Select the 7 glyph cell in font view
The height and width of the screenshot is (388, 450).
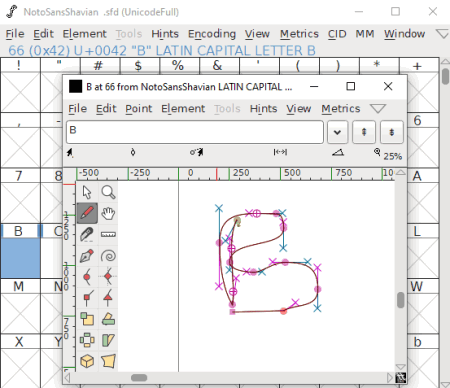pyautogui.click(x=20, y=203)
